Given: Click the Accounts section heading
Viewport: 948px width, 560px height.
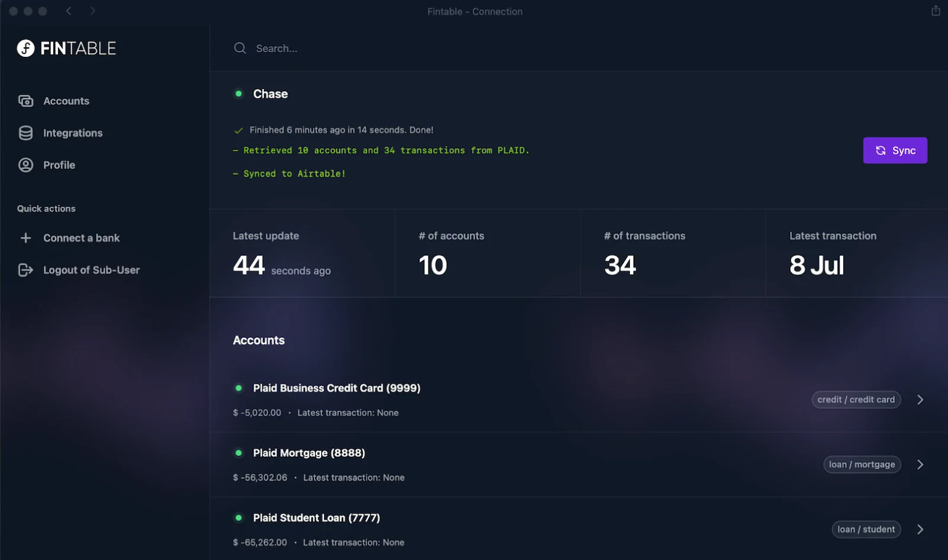Looking at the screenshot, I should 259,340.
